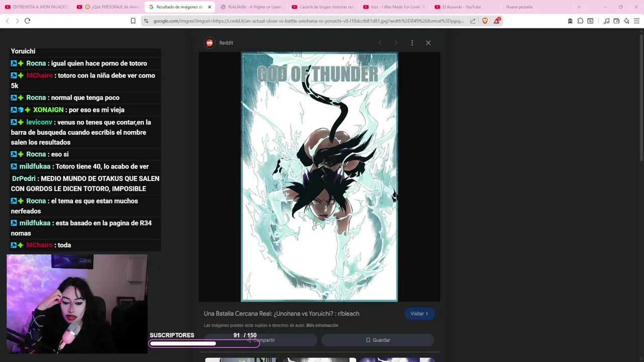Open the browser hamburger menu
This screenshot has width=644, height=362.
click(636, 21)
